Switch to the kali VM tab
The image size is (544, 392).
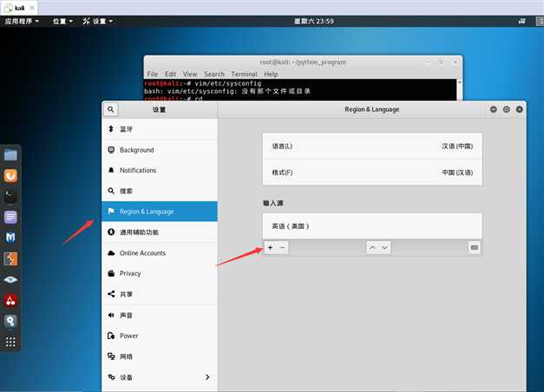point(18,8)
